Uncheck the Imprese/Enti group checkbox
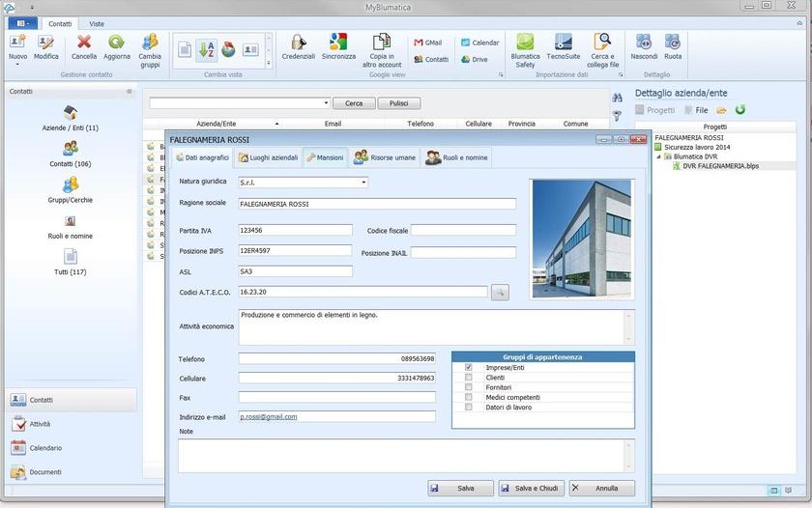 pos(469,368)
